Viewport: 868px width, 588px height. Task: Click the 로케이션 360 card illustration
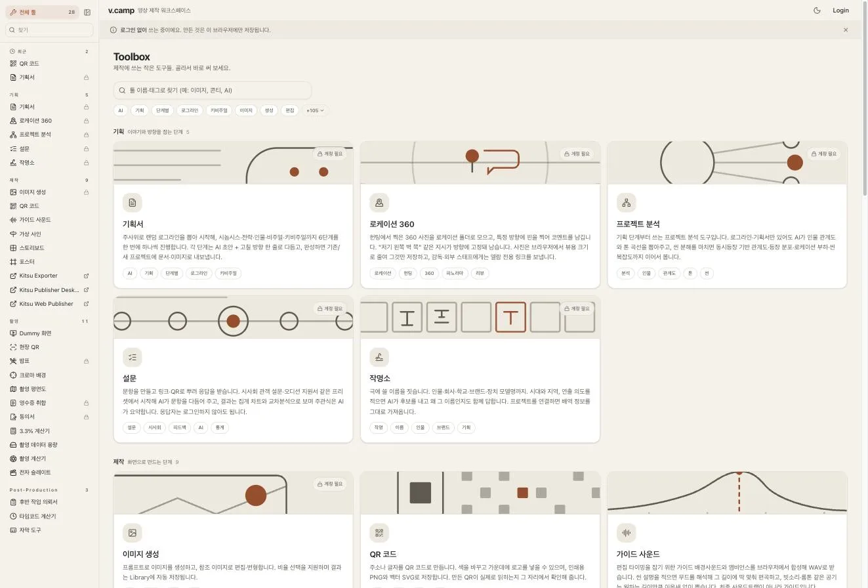tap(480, 163)
